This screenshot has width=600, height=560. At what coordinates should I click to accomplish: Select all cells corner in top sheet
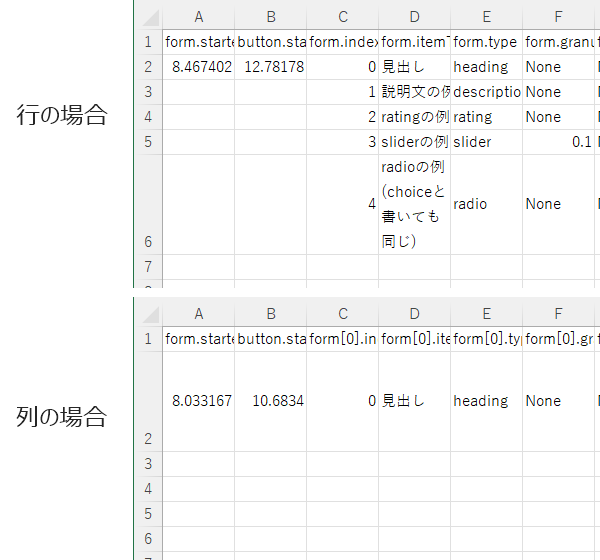[x=150, y=17]
